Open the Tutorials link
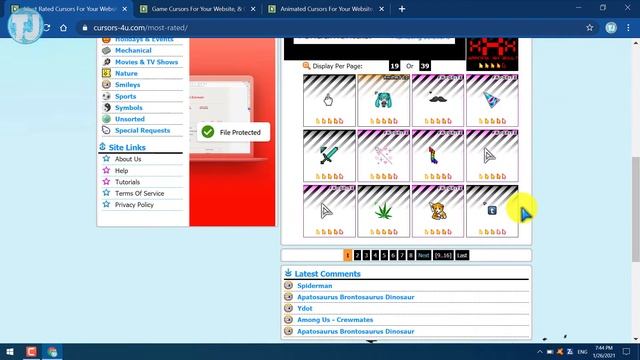Image resolution: width=640 pixels, height=360 pixels. click(127, 182)
